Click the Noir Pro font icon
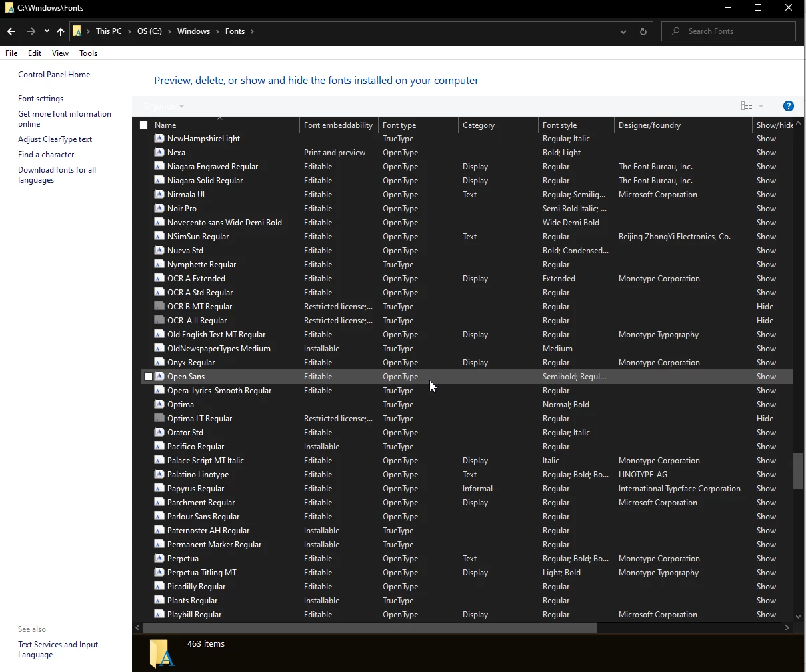Screen dimensions: 806x672 pyautogui.click(x=159, y=209)
